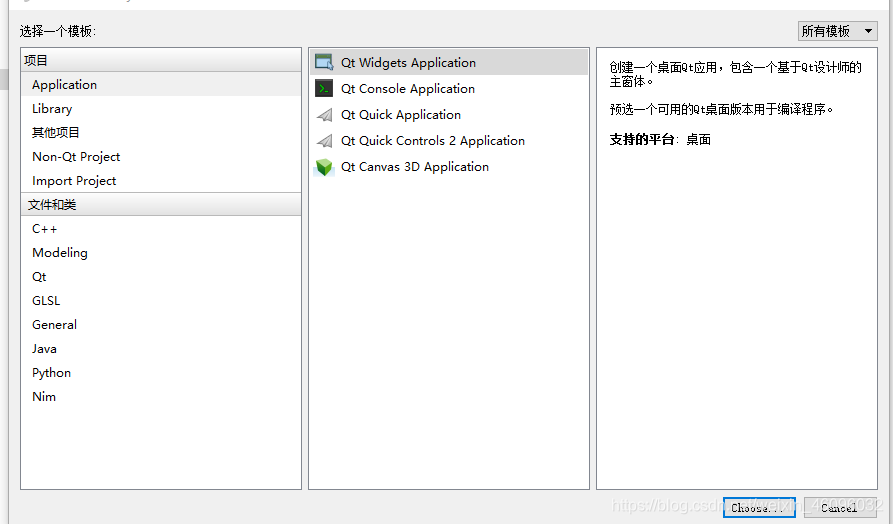Image resolution: width=893 pixels, height=524 pixels.
Task: Choose Qt Quick Application template text
Action: coord(401,115)
